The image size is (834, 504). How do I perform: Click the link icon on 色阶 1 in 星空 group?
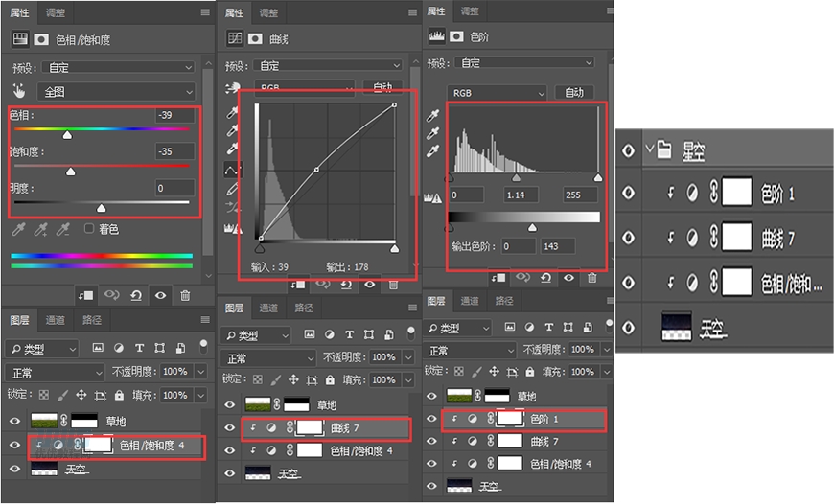[x=714, y=192]
